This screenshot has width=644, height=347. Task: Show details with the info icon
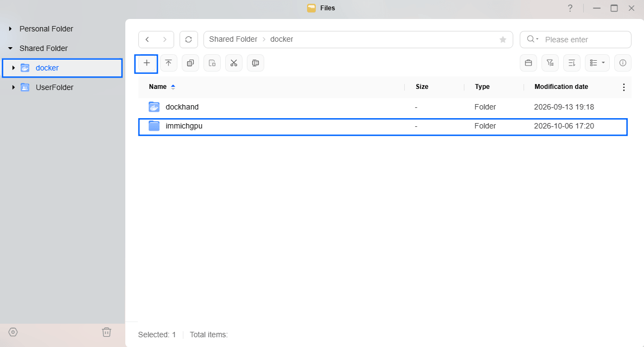623,63
